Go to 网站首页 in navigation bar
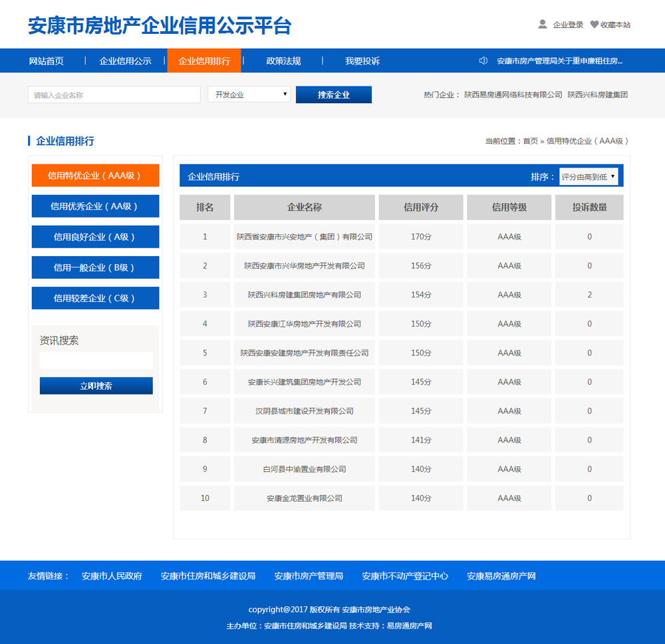The height and width of the screenshot is (644, 665). [47, 61]
